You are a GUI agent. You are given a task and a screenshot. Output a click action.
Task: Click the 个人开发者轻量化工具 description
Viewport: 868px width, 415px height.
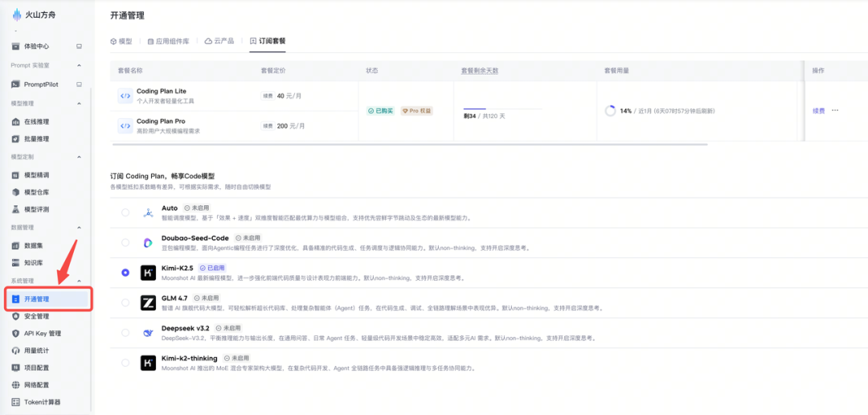[165, 101]
